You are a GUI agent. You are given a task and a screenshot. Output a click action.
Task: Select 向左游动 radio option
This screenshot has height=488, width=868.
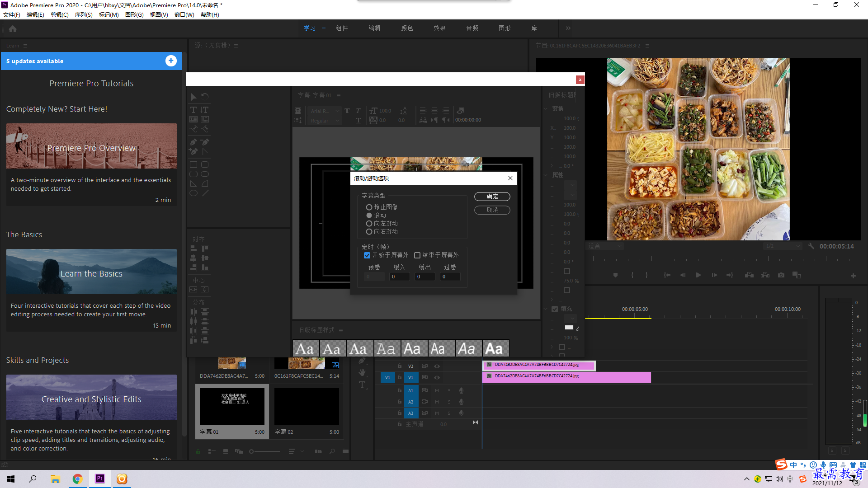pyautogui.click(x=369, y=223)
